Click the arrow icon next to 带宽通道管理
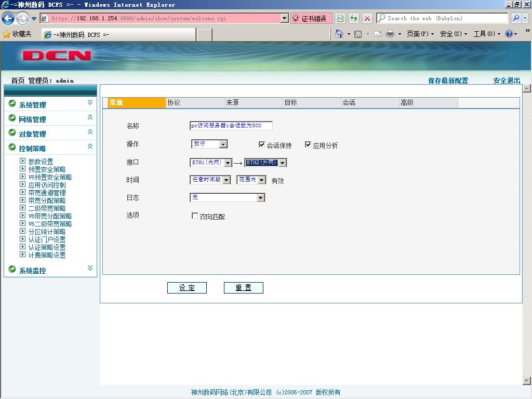The width and height of the screenshot is (532, 399). pos(23,192)
